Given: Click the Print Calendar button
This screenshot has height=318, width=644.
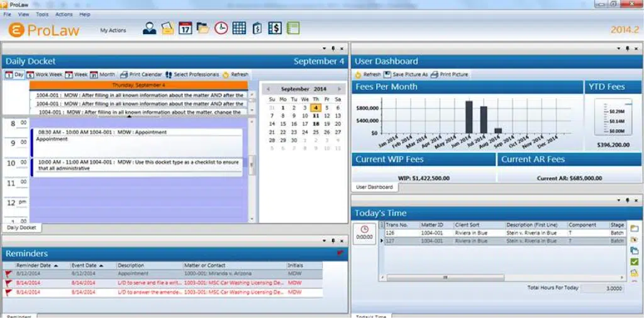Looking at the screenshot, I should click(141, 74).
